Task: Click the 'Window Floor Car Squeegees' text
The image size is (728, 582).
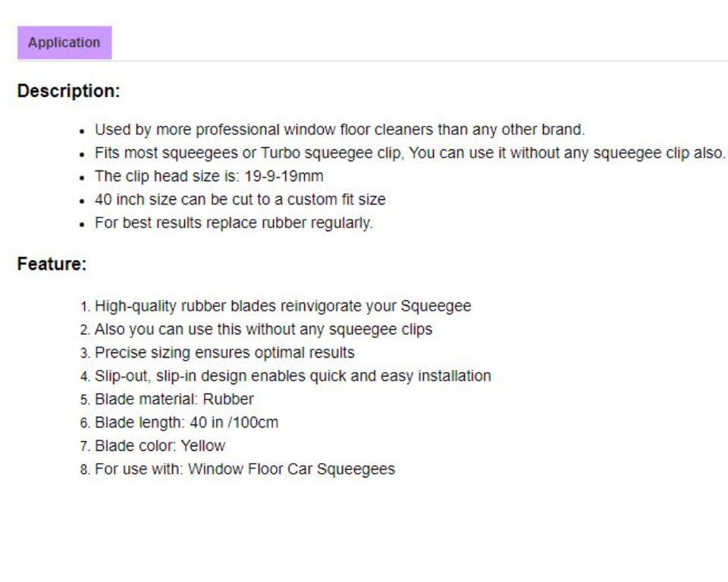Action: point(291,469)
